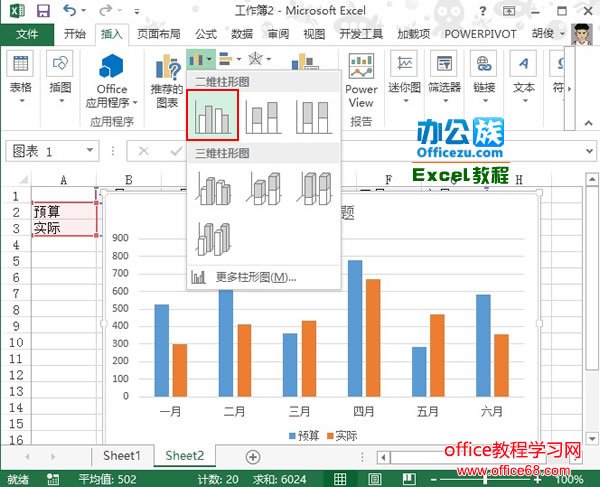600x487 pixels.
Task: Select the 3-D stacked column chart
Action: [264, 188]
